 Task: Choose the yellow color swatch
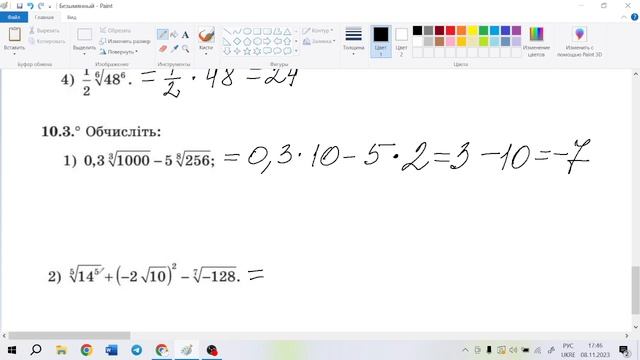(472, 31)
